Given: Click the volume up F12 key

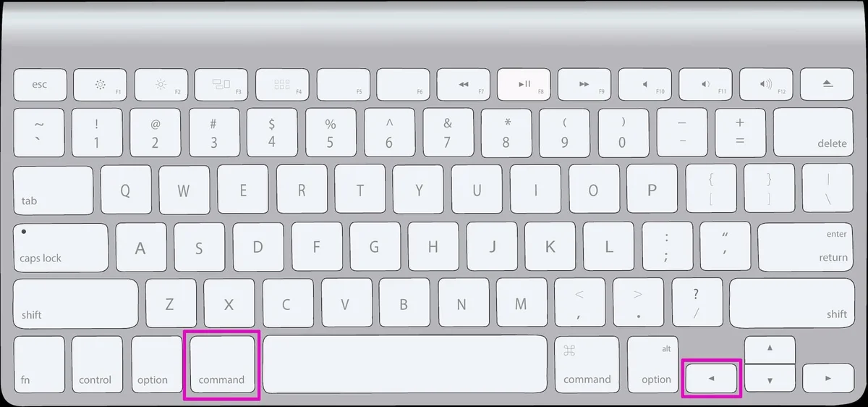Looking at the screenshot, I should coord(767,85).
